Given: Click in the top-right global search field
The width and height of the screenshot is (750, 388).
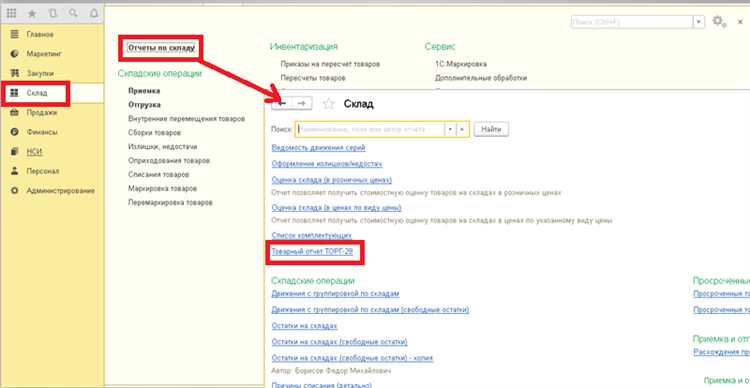Looking at the screenshot, I should 632,22.
